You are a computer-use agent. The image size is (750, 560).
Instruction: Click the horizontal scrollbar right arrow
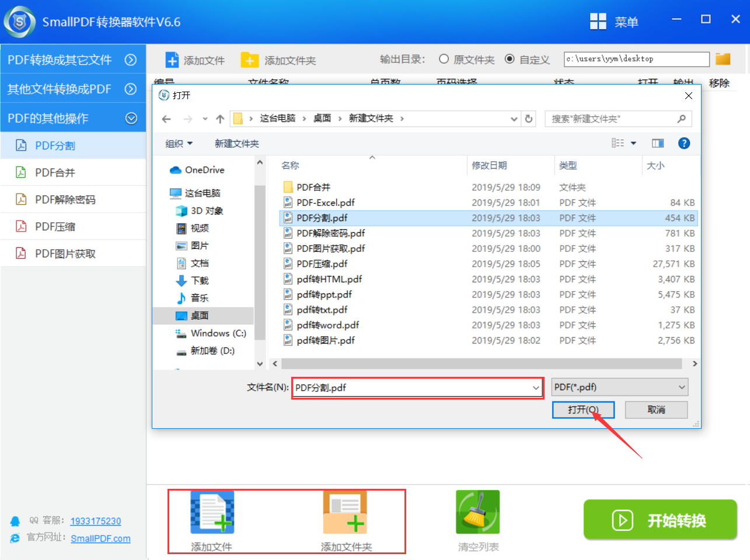pos(695,363)
